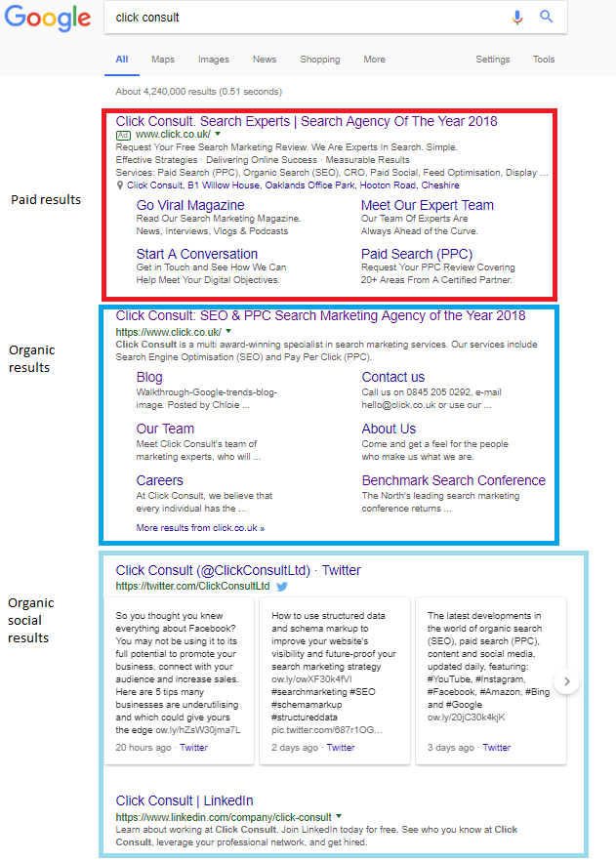Switch to the Shopping tab

[x=320, y=60]
